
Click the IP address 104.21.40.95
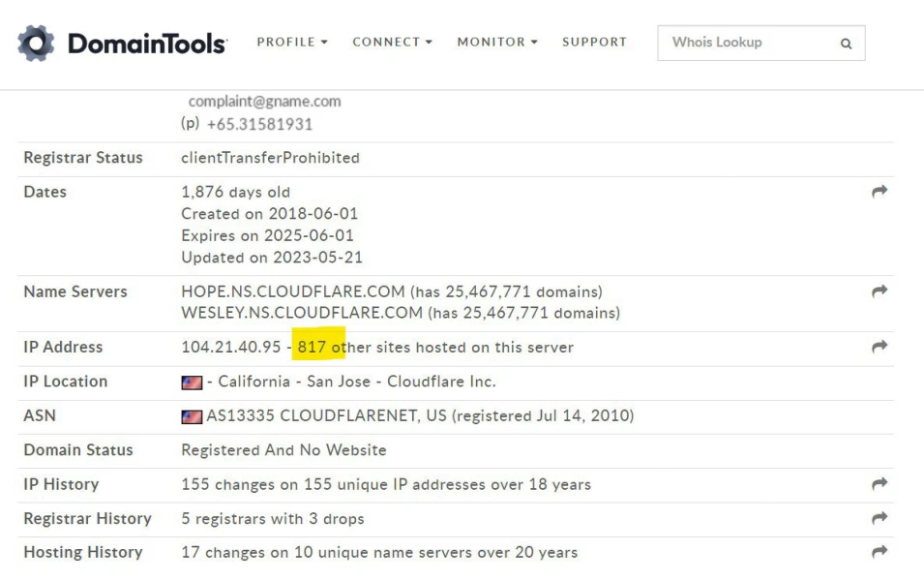(233, 347)
